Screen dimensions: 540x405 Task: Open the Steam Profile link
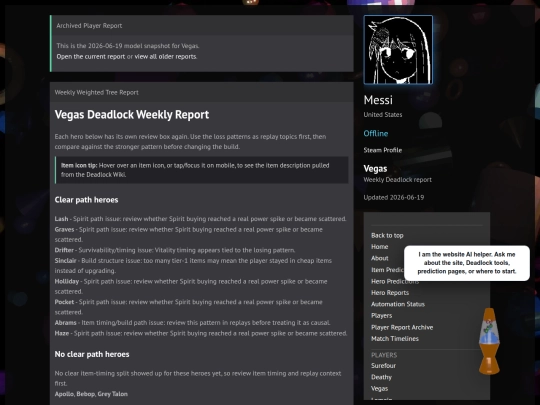point(383,150)
